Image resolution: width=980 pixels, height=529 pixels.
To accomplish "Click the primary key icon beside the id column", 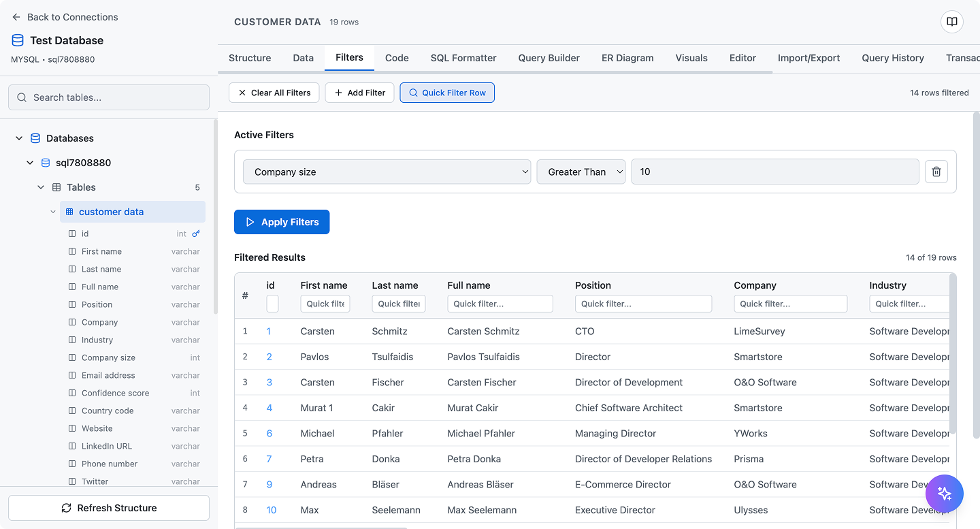I will tap(195, 234).
